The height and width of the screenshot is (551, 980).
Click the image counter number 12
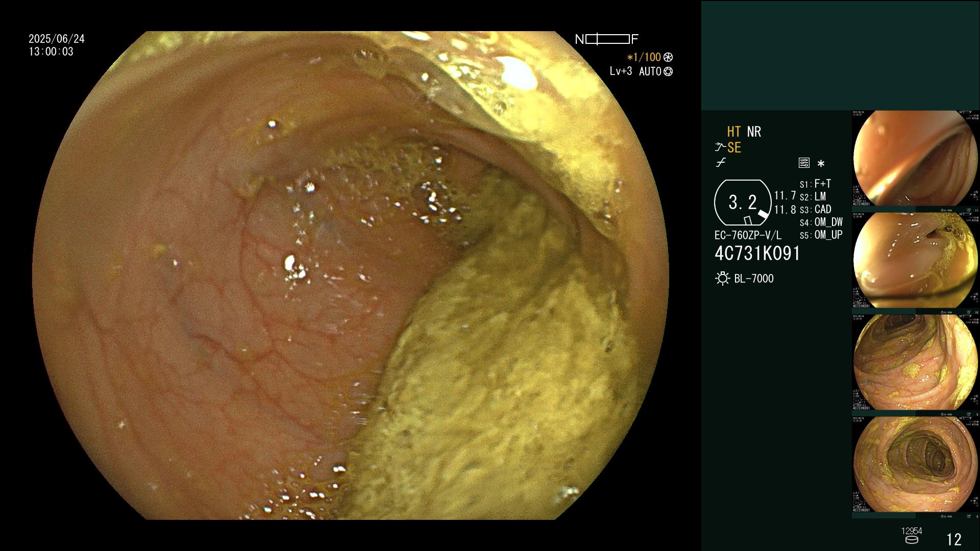click(954, 539)
